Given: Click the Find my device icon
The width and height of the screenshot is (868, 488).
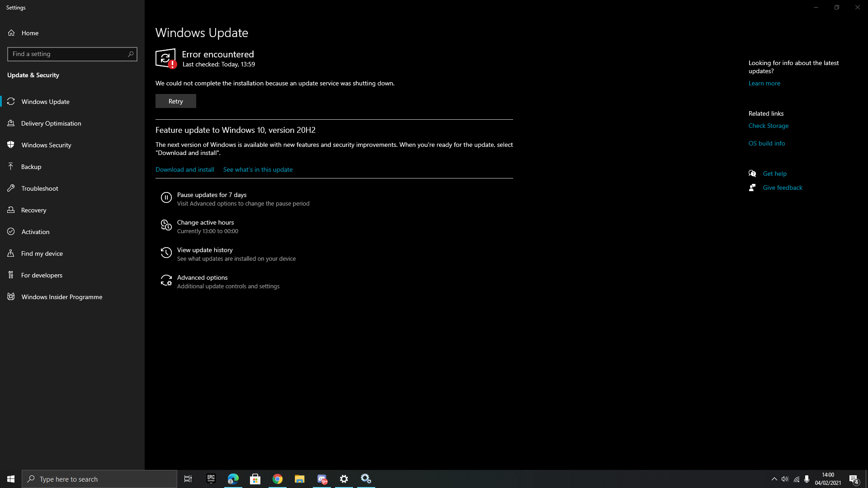Looking at the screenshot, I should pos(11,253).
